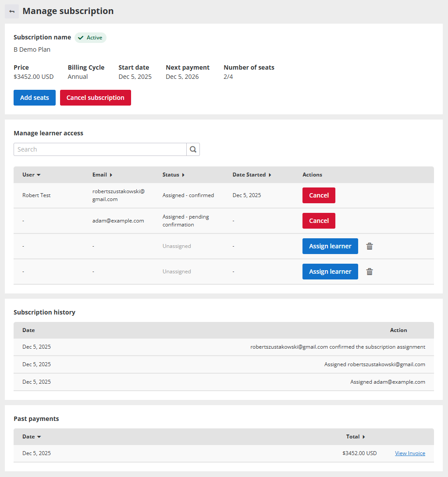The height and width of the screenshot is (477, 448).
Task: Delete first unassigned seat with trash icon
Action: point(370,246)
